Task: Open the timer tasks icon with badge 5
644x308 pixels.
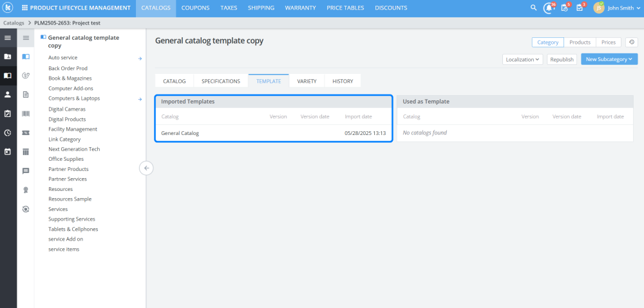Action: pyautogui.click(x=565, y=8)
